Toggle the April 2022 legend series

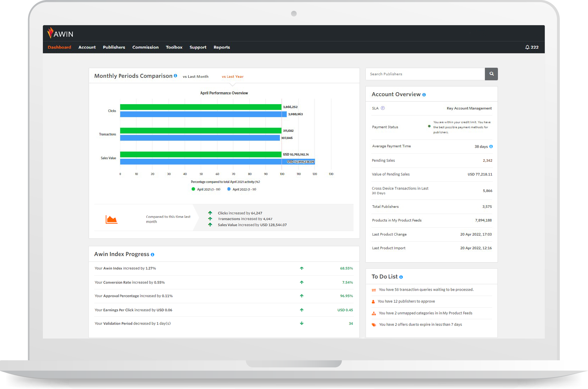coord(241,189)
